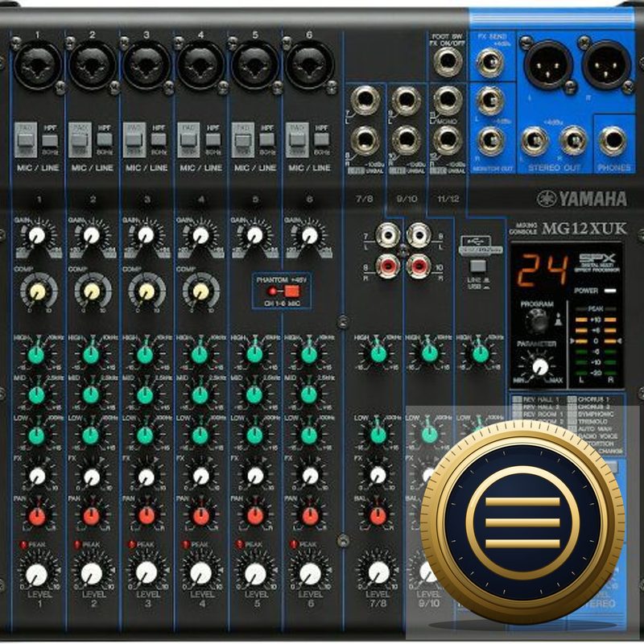Click the channel 4 LEVEL knob
The height and width of the screenshot is (644, 644).
coord(200,574)
